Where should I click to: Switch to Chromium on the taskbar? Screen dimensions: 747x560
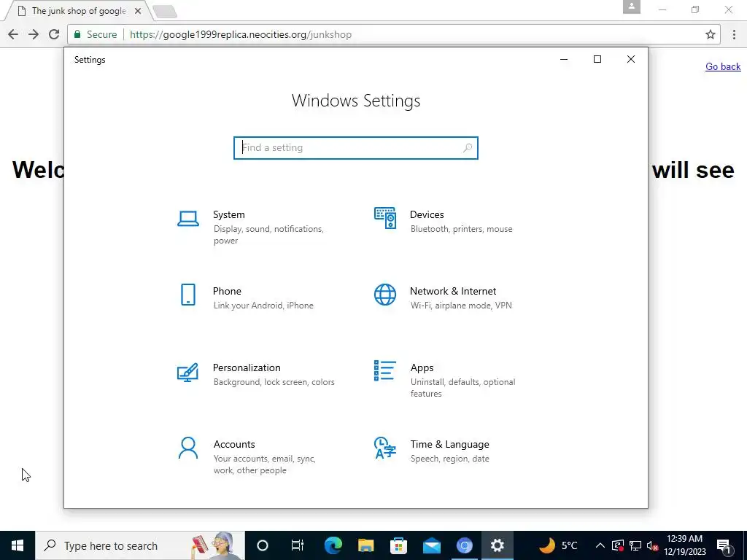465,545
